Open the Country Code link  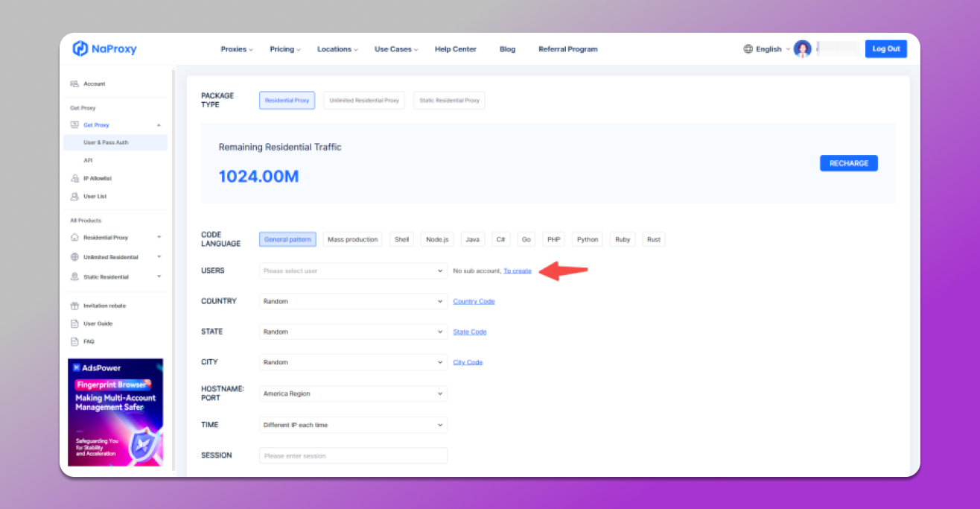(x=474, y=301)
